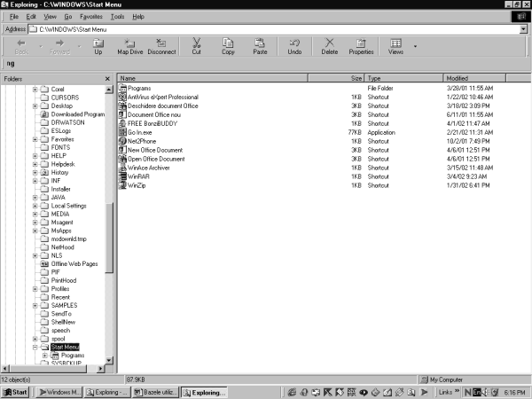
Task: Select the msdownld.tmp folder in tree
Action: 64,239
